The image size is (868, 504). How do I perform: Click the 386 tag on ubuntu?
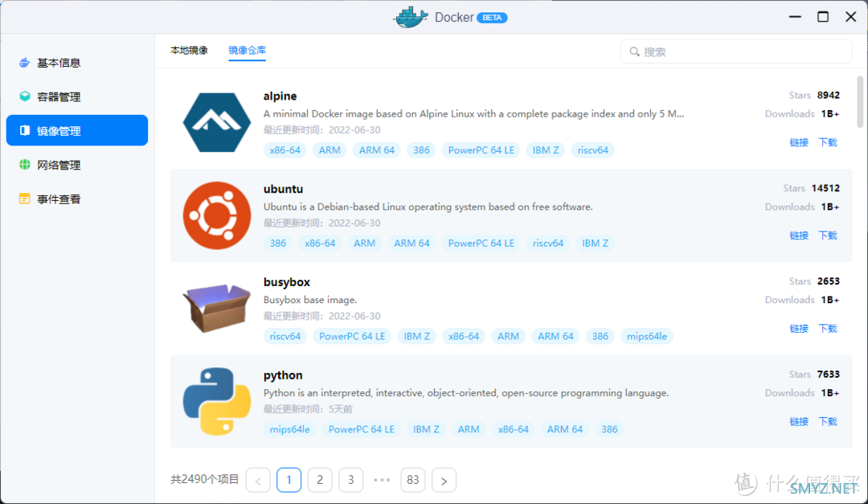coord(278,243)
